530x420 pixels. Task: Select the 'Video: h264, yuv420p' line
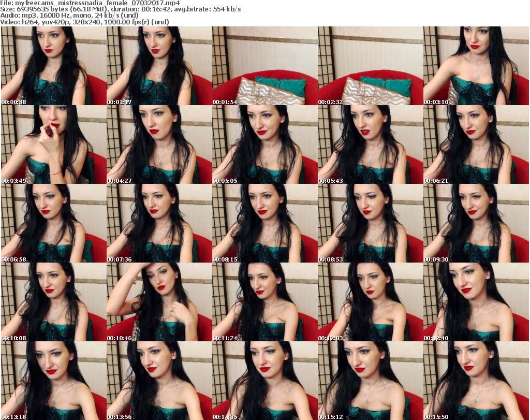84,22
